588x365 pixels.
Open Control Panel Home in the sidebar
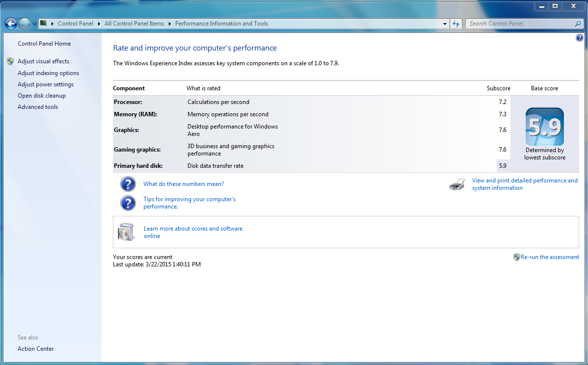44,44
